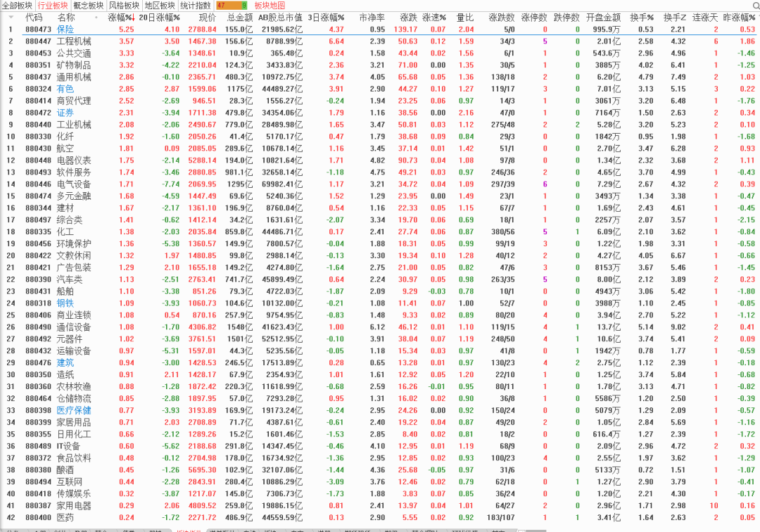Screen dimensions: 760x532
Task: Click code 880473 in the first row
Action: click(38, 30)
